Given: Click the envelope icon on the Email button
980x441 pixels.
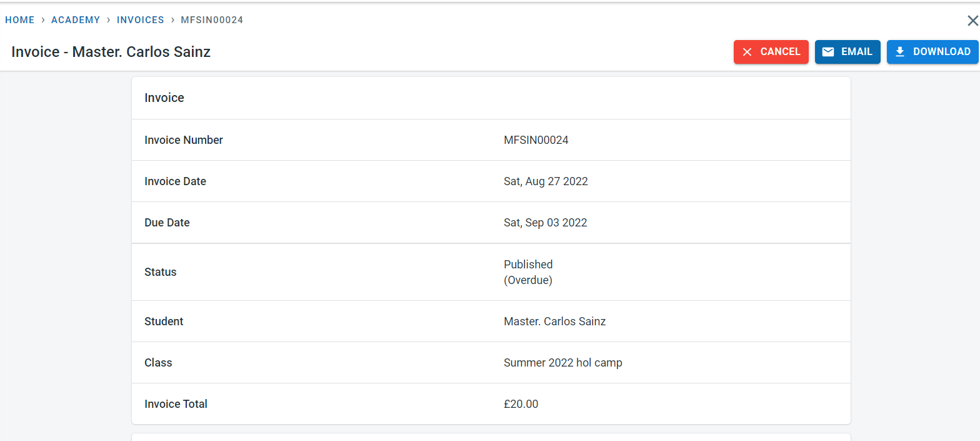Looking at the screenshot, I should click(828, 52).
